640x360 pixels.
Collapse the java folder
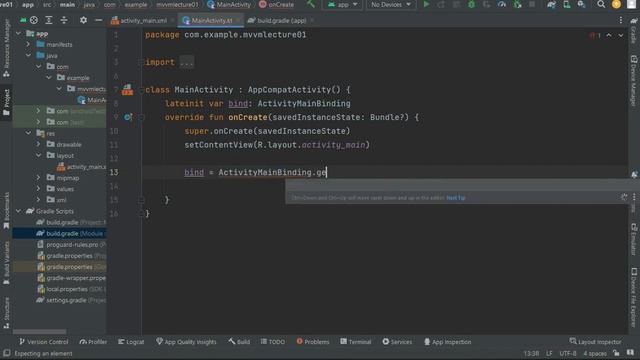click(x=28, y=56)
